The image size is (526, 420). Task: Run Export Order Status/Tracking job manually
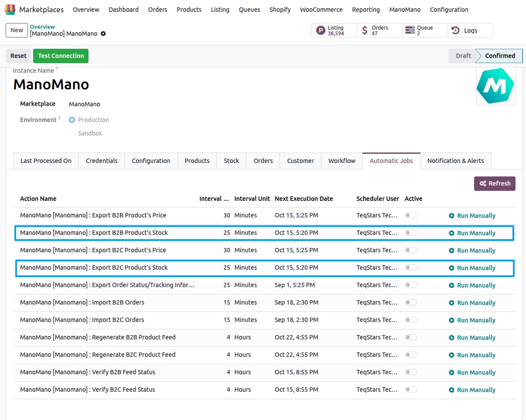click(472, 285)
